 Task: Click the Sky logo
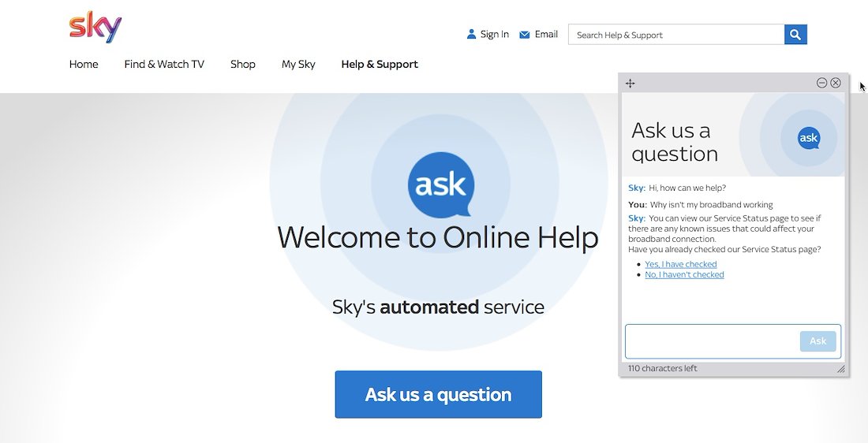[x=95, y=27]
